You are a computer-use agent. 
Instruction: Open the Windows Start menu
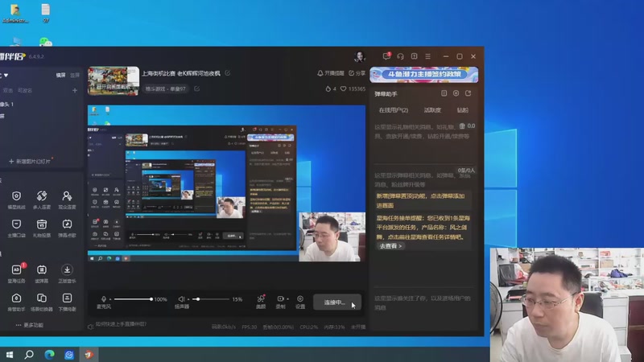point(10,354)
